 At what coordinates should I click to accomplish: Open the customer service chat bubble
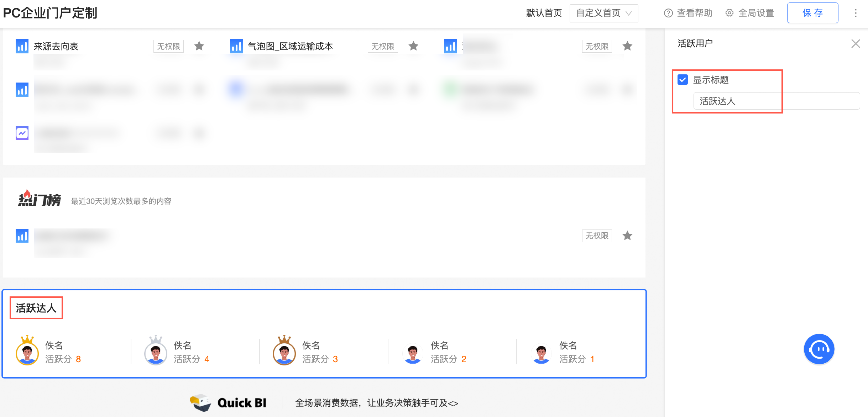[819, 349]
